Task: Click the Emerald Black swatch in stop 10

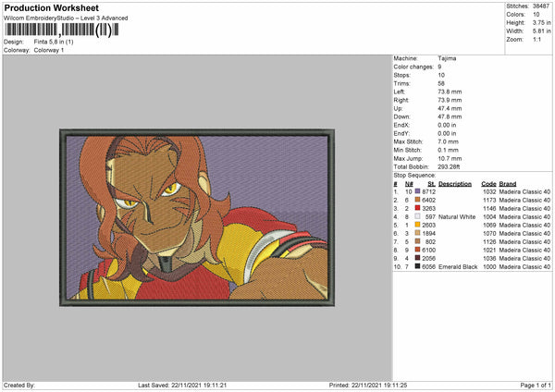Action: pyautogui.click(x=417, y=266)
